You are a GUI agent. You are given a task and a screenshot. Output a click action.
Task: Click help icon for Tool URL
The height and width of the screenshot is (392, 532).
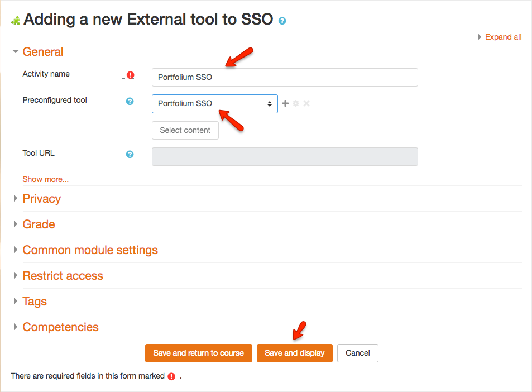pyautogui.click(x=130, y=154)
